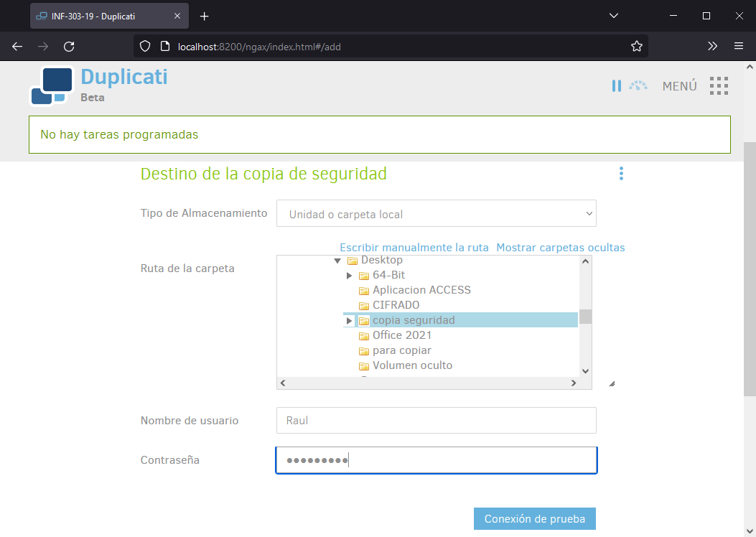Screen dimensions: 756x537
Task: Pause Duplicati with the pause icon
Action: click(616, 86)
